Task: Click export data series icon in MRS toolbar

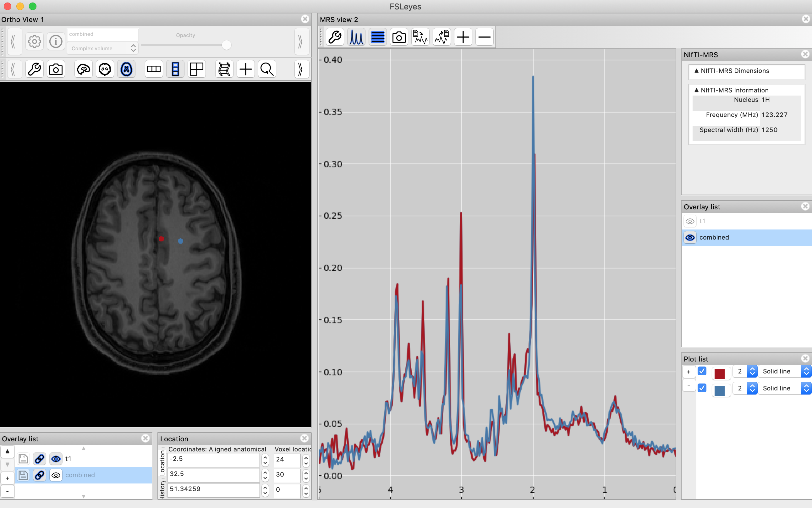Action: pos(442,37)
